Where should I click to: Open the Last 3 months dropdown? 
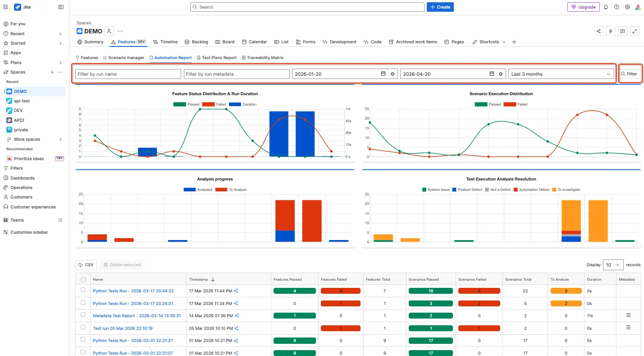point(561,74)
